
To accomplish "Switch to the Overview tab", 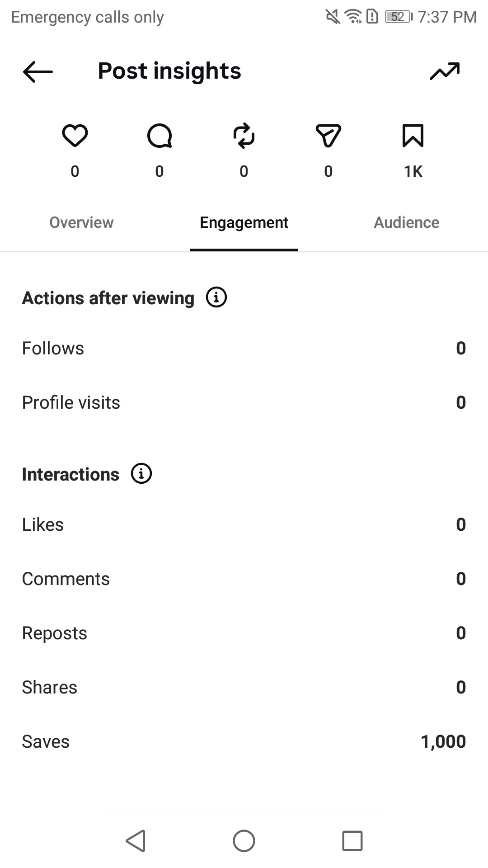I will 81,222.
